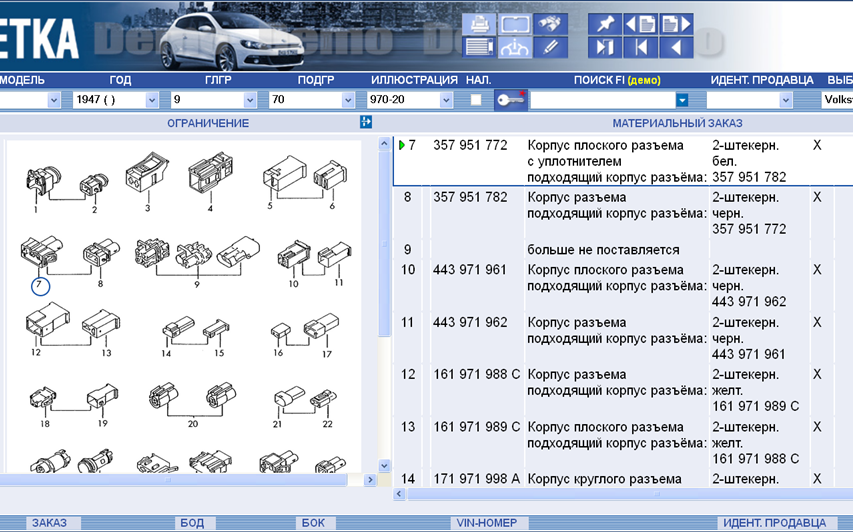Image resolution: width=856 pixels, height=532 pixels.
Task: Click parts table horizontal scroll left arrow
Action: point(399,494)
